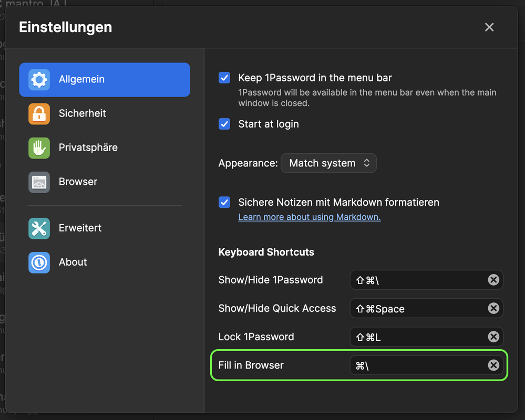Image resolution: width=525 pixels, height=420 pixels.
Task: Open the Sicherheit settings tab
Action: 105,114
